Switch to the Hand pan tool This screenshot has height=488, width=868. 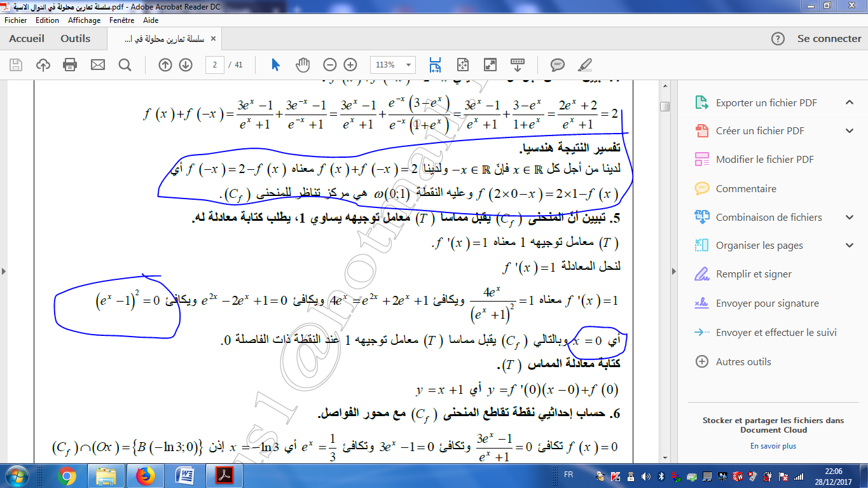click(303, 65)
